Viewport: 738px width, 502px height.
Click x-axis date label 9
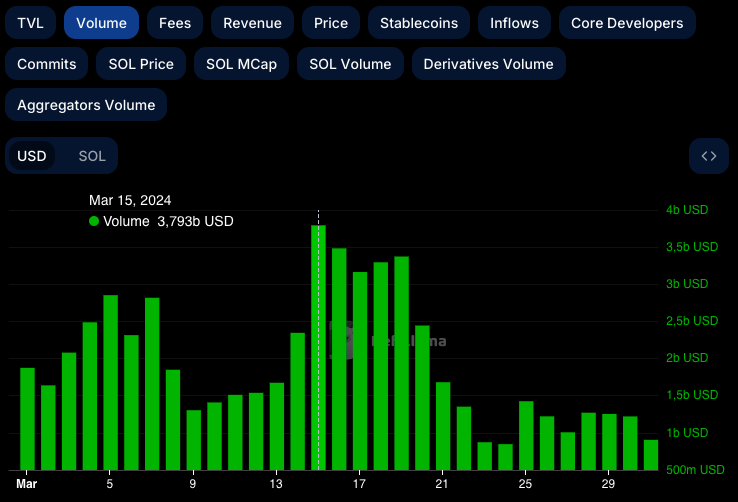pyautogui.click(x=193, y=484)
